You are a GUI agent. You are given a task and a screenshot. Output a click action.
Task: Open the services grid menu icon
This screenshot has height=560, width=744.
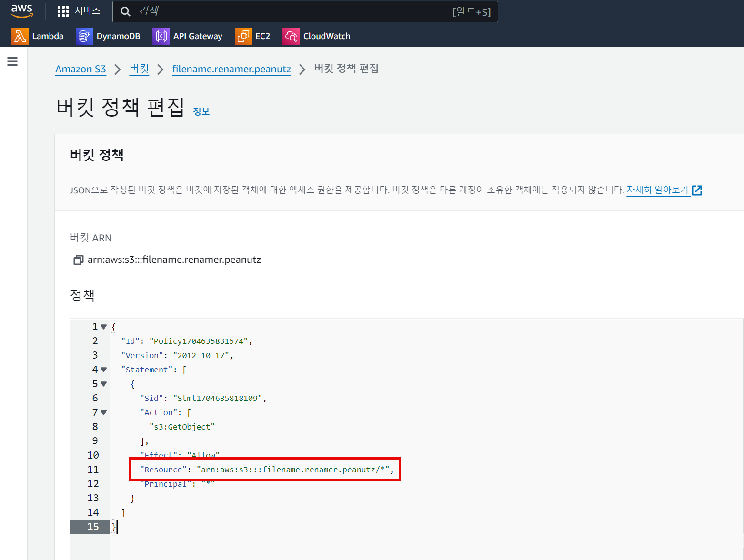point(63,11)
